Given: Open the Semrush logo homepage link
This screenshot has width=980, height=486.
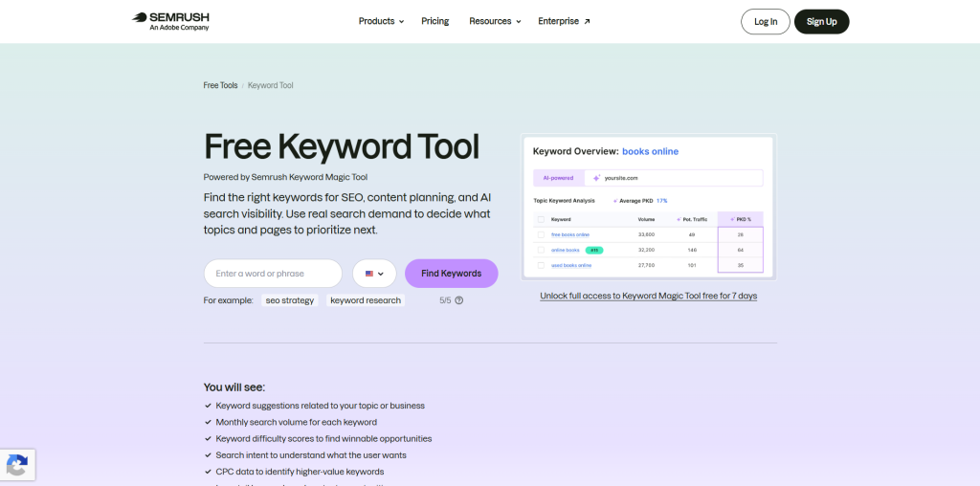Looking at the screenshot, I should pos(170,21).
